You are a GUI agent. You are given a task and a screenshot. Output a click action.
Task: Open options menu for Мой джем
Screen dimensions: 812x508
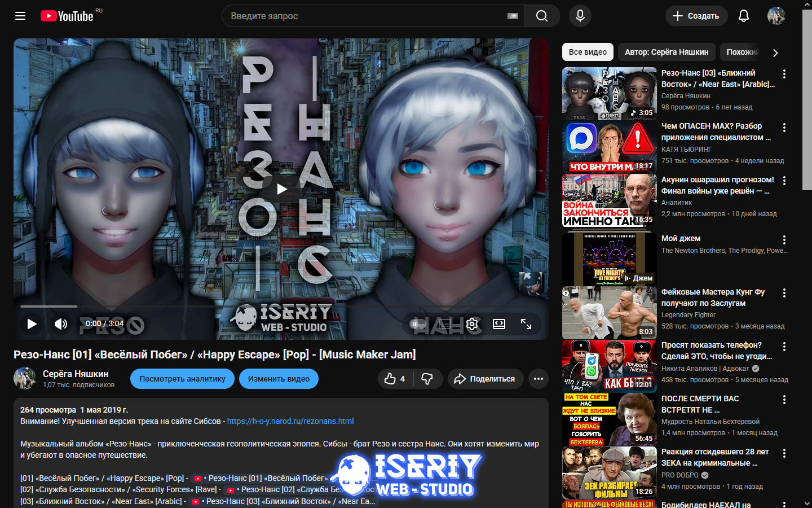(x=784, y=240)
